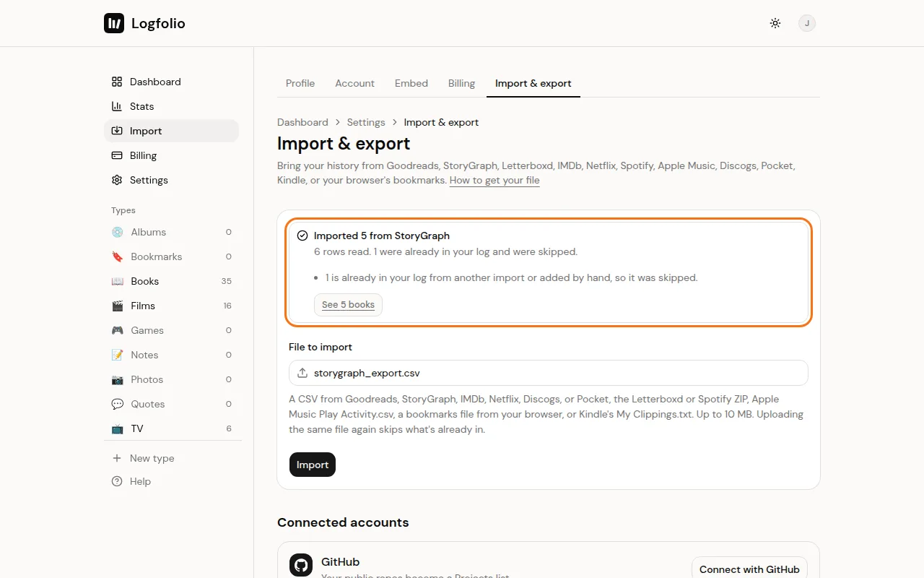The width and height of the screenshot is (924, 578).
Task: Open the Help label in sidebar
Action: [x=140, y=481]
